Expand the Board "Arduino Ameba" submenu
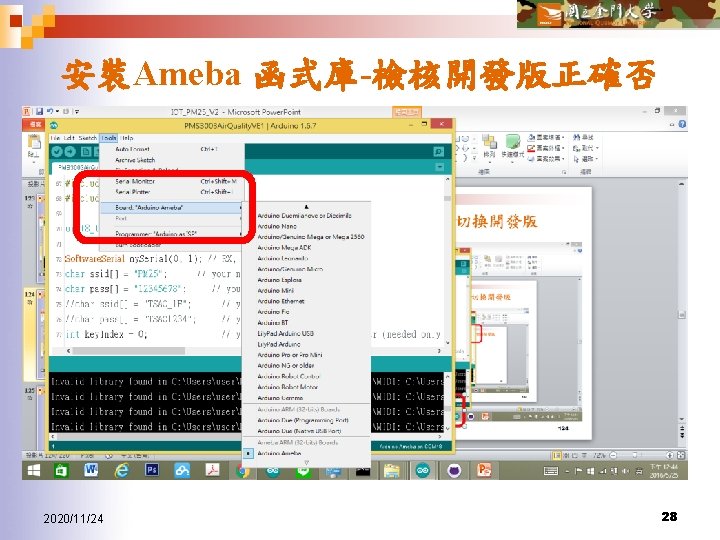The height and width of the screenshot is (540, 720). tap(172, 208)
